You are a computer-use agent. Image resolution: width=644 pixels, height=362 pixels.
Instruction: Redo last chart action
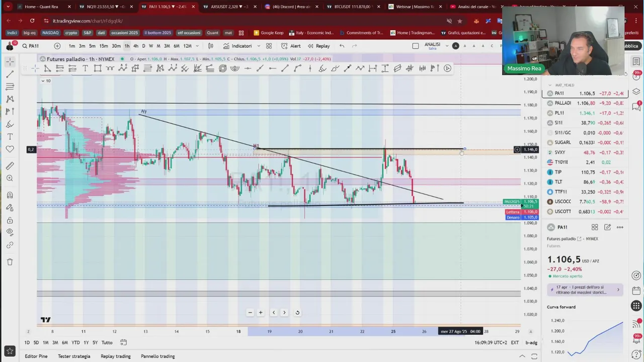tap(354, 46)
